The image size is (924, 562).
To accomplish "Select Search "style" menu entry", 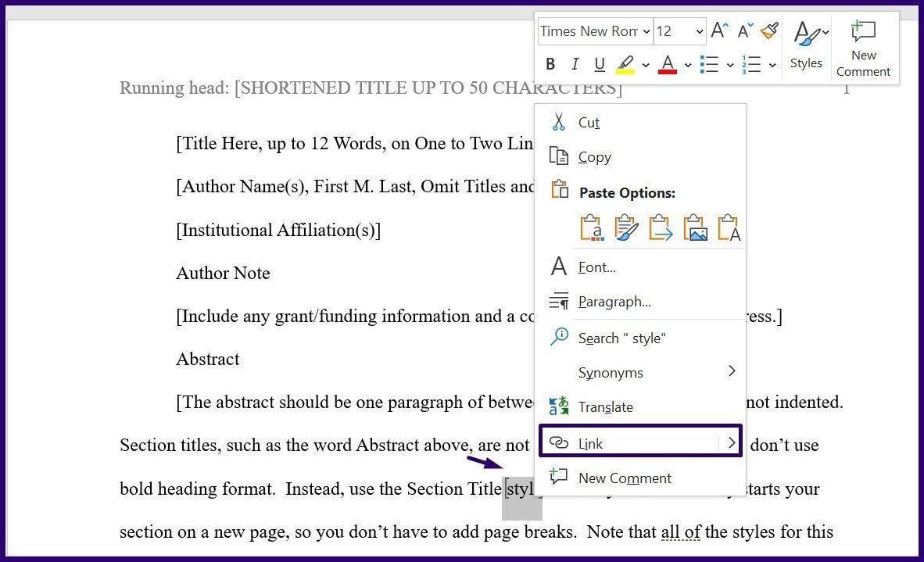I will click(640, 338).
